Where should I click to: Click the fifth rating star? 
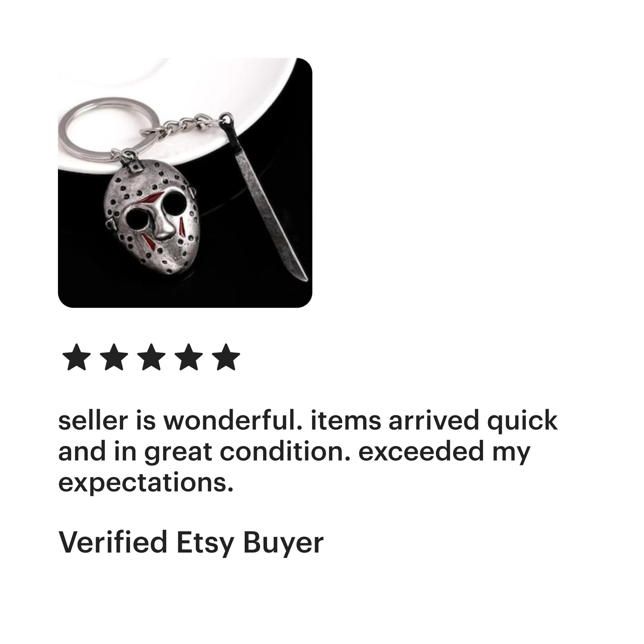(x=226, y=357)
